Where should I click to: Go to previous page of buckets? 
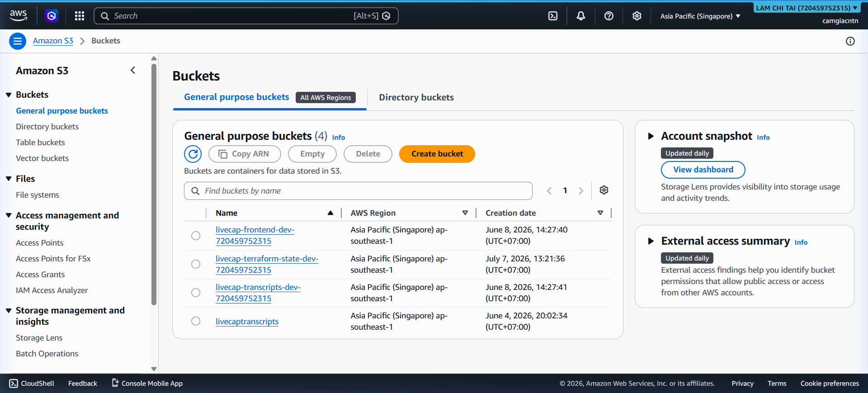tap(549, 191)
